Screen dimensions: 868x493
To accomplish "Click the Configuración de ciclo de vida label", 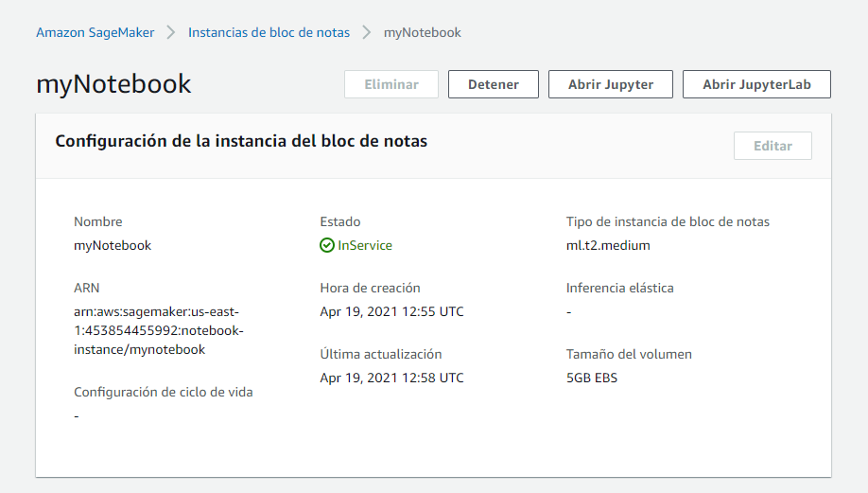I will [x=164, y=392].
